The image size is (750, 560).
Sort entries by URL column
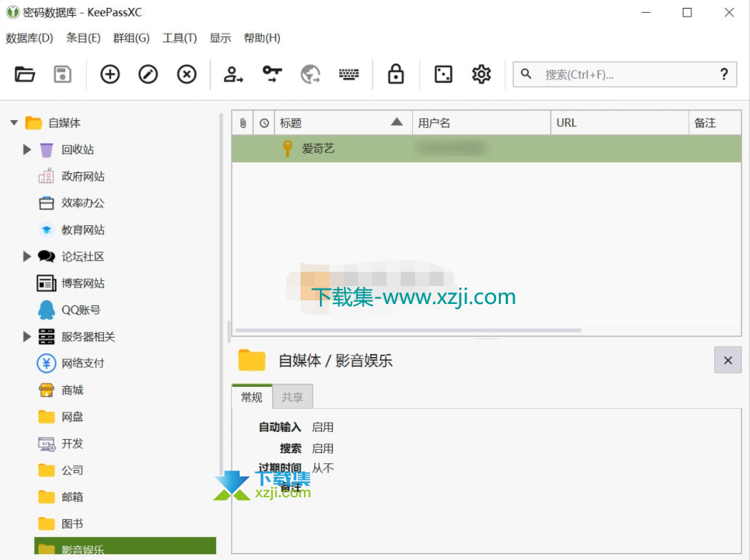click(x=620, y=123)
